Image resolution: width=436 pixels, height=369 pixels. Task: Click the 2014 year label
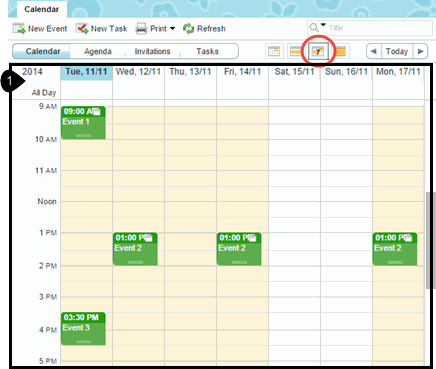click(x=32, y=72)
